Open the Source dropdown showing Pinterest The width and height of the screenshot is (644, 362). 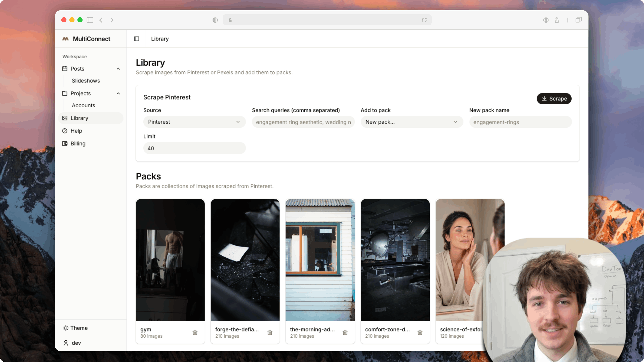tap(194, 122)
